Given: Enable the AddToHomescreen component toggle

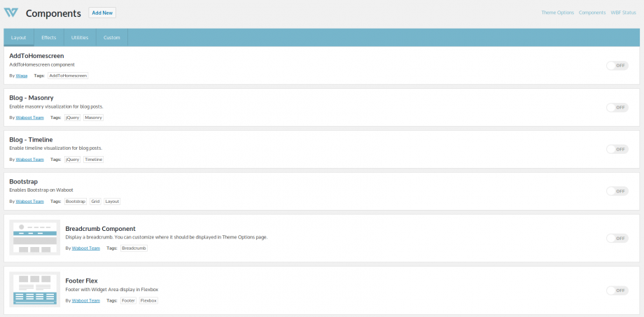Looking at the screenshot, I should [x=617, y=66].
